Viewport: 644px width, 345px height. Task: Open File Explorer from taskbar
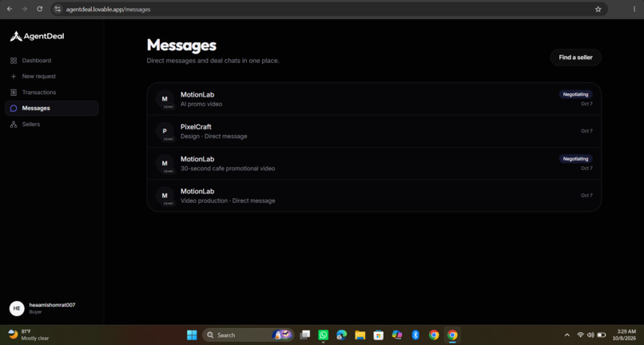[360, 335]
